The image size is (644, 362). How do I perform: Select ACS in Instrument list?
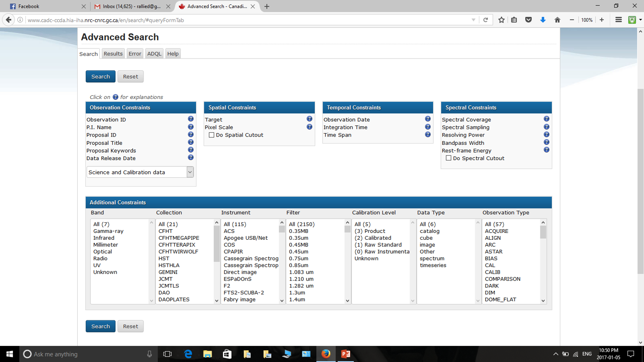(229, 231)
